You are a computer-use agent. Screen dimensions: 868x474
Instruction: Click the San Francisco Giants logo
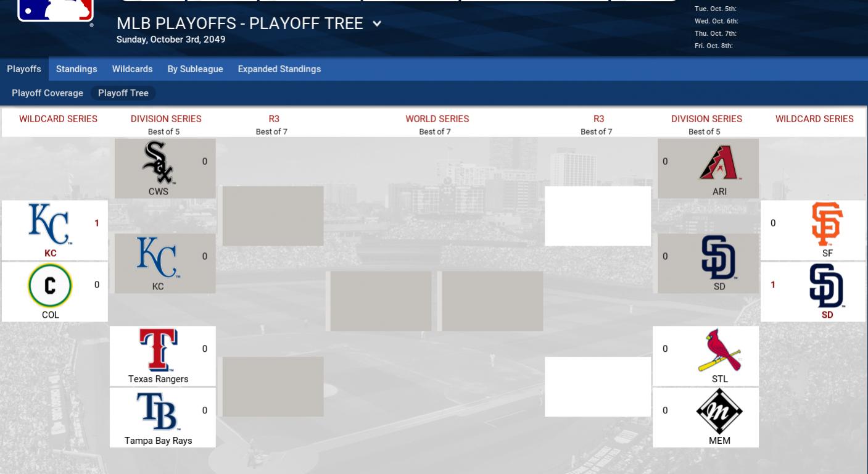(827, 224)
